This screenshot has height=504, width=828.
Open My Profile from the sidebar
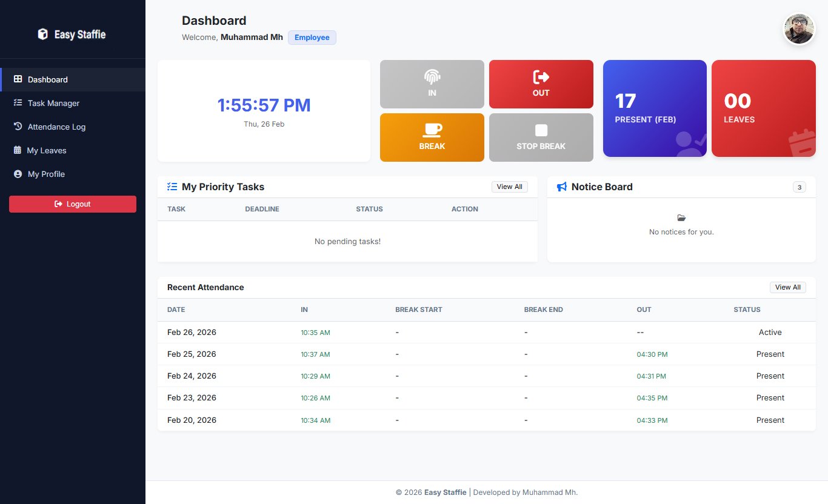[x=46, y=174]
